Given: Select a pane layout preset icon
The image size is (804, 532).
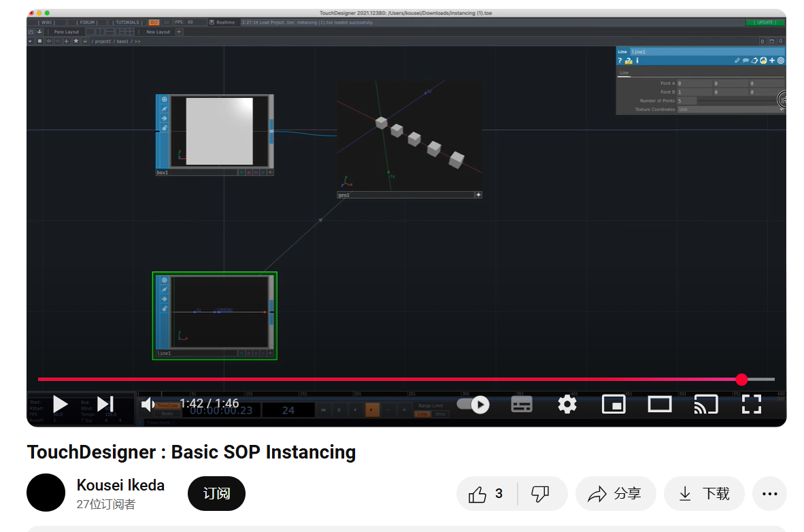Looking at the screenshot, I should click(x=90, y=32).
